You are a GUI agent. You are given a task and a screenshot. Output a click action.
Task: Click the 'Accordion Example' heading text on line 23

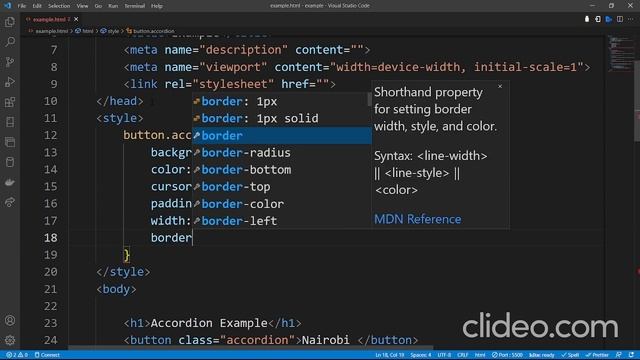tap(209, 323)
